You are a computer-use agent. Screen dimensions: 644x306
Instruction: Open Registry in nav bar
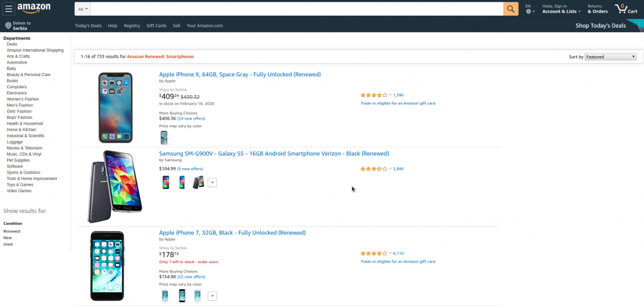(132, 25)
